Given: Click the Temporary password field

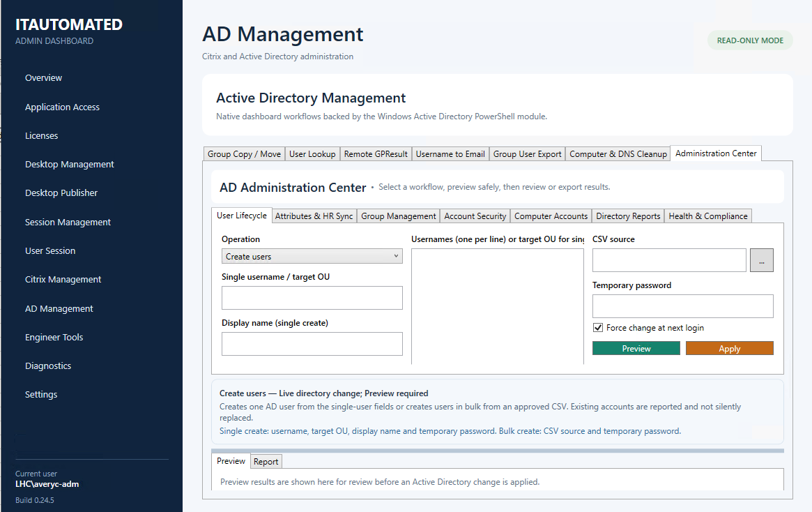Looking at the screenshot, I should pyautogui.click(x=682, y=306).
